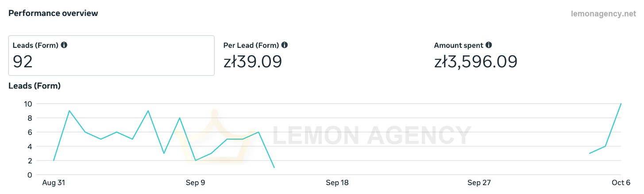Click the zł39.09 per lead value
The width and height of the screenshot is (644, 194).
(253, 62)
